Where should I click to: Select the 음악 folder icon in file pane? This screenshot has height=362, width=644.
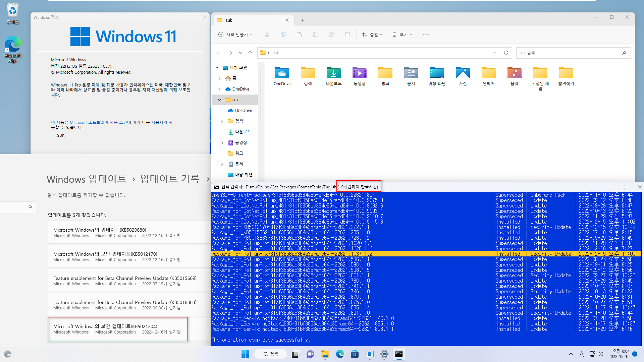515,76
